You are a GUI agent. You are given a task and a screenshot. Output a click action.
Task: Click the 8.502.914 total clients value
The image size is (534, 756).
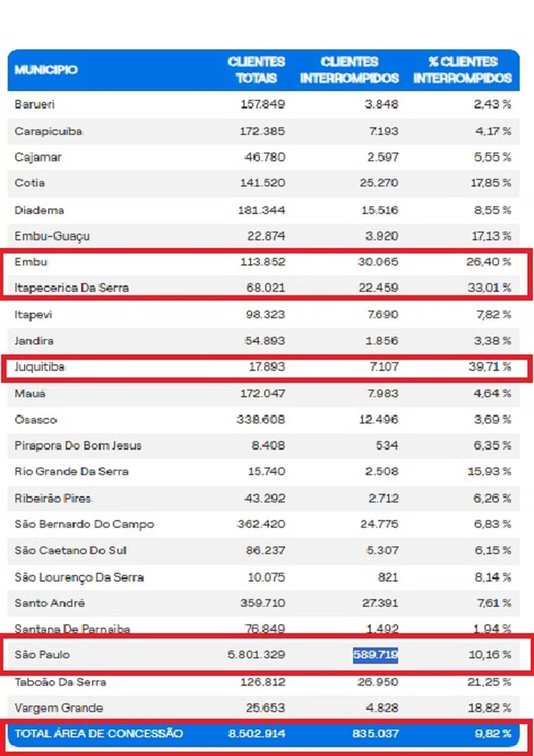(x=256, y=733)
